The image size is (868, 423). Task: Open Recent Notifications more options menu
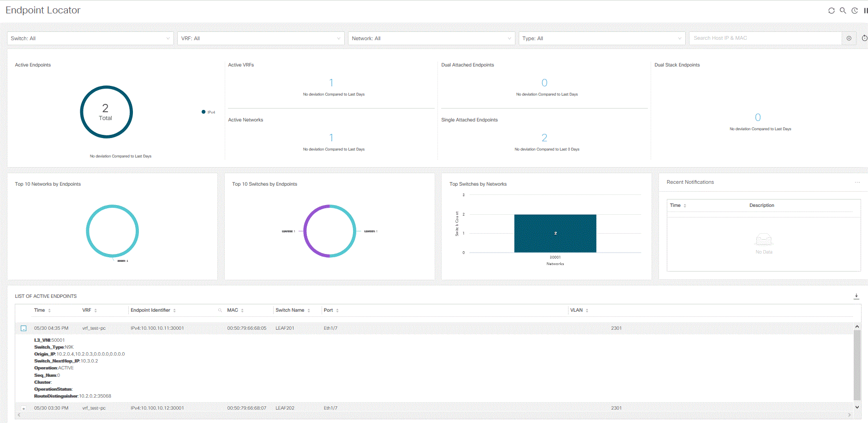point(857,182)
